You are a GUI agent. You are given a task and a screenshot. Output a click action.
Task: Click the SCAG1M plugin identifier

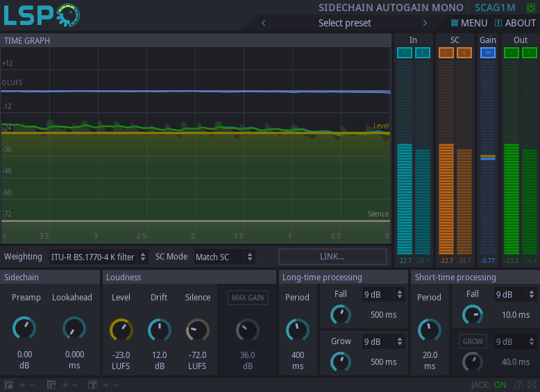point(495,8)
